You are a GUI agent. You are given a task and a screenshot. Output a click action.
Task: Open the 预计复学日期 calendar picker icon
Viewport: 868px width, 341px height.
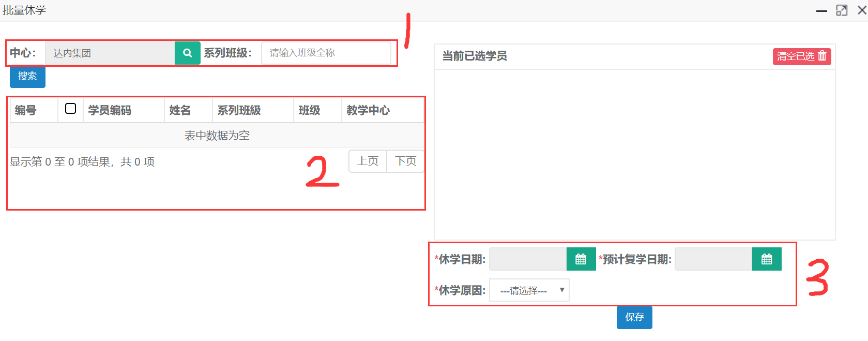click(766, 259)
